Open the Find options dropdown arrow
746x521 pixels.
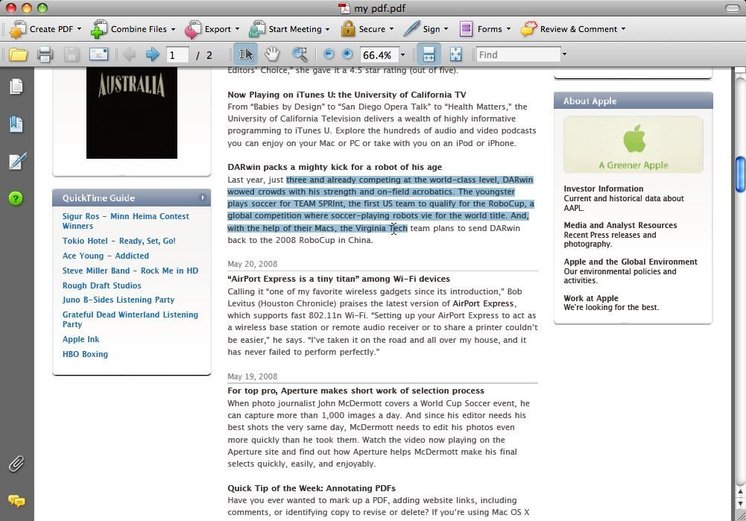point(564,54)
